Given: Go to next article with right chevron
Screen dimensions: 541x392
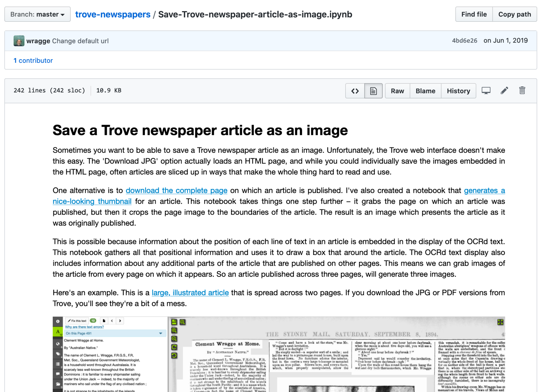Looking at the screenshot, I should tap(120, 321).
